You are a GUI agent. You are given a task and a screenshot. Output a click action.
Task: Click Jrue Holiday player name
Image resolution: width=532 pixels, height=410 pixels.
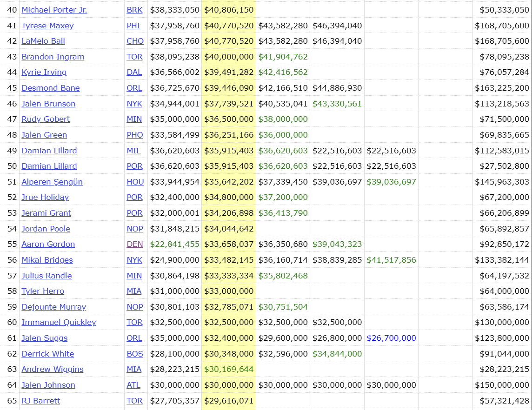[x=45, y=197]
